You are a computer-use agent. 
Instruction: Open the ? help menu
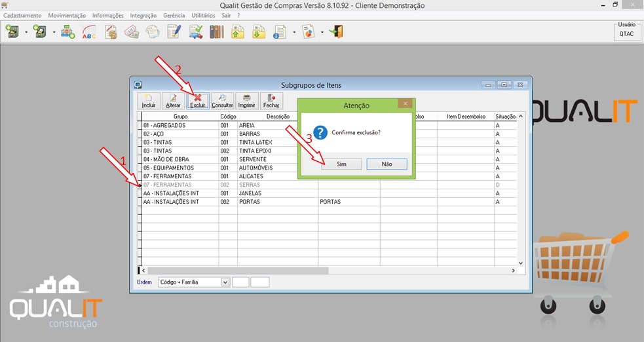238,15
